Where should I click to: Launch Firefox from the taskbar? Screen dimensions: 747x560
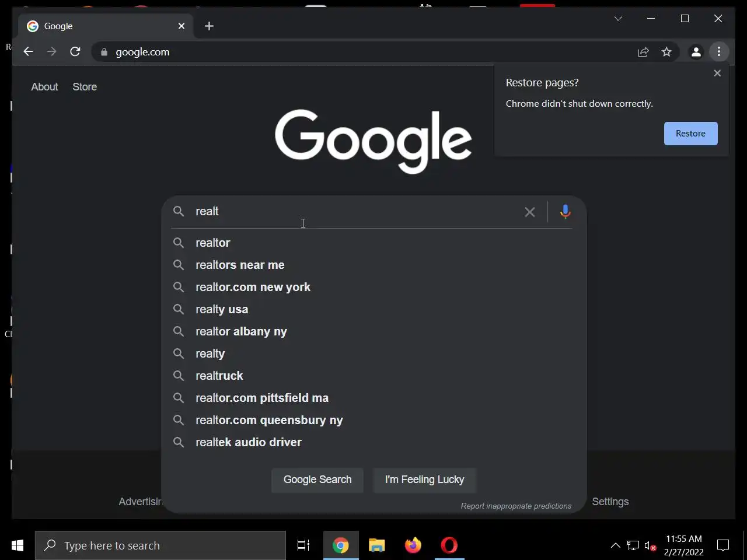pyautogui.click(x=413, y=545)
